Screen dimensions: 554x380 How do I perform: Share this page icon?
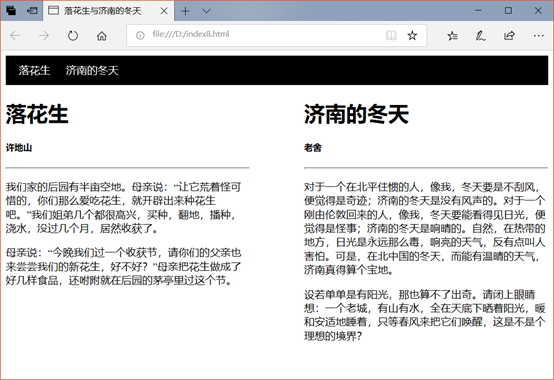[x=509, y=35]
